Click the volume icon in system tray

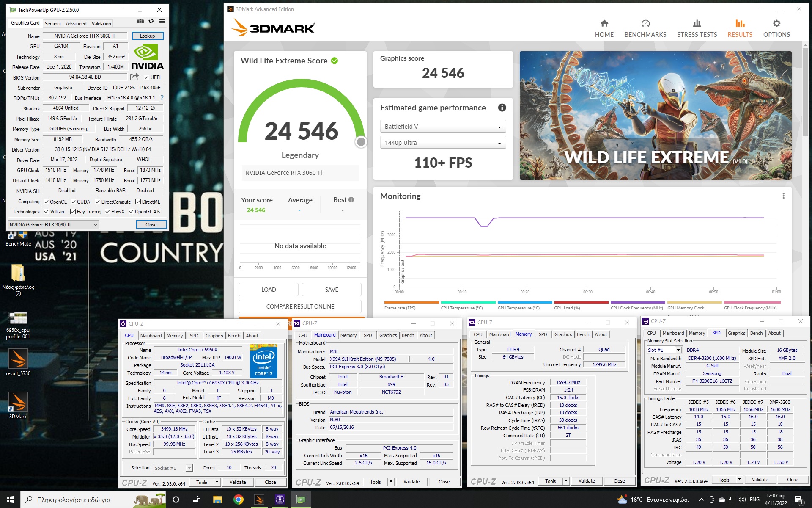(742, 500)
